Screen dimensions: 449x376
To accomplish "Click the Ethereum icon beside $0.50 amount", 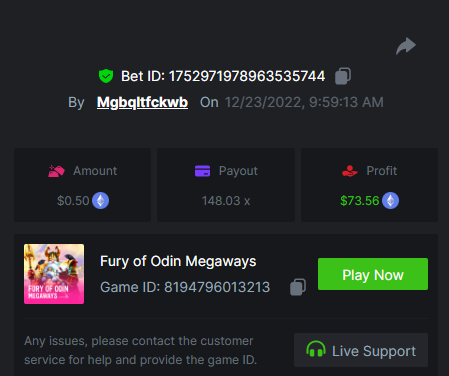I will point(100,201).
